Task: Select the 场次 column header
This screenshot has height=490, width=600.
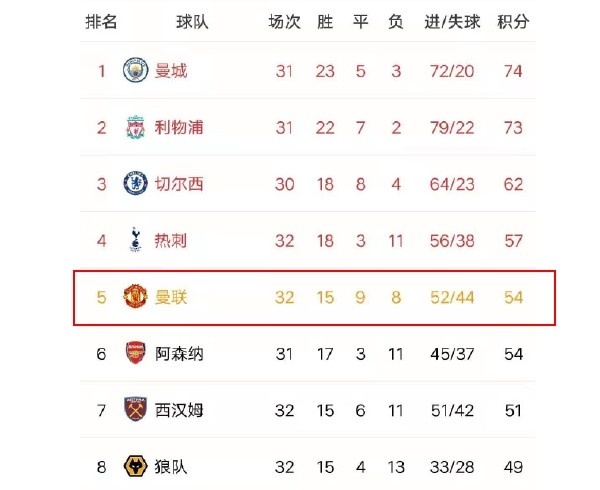Action: pyautogui.click(x=284, y=22)
